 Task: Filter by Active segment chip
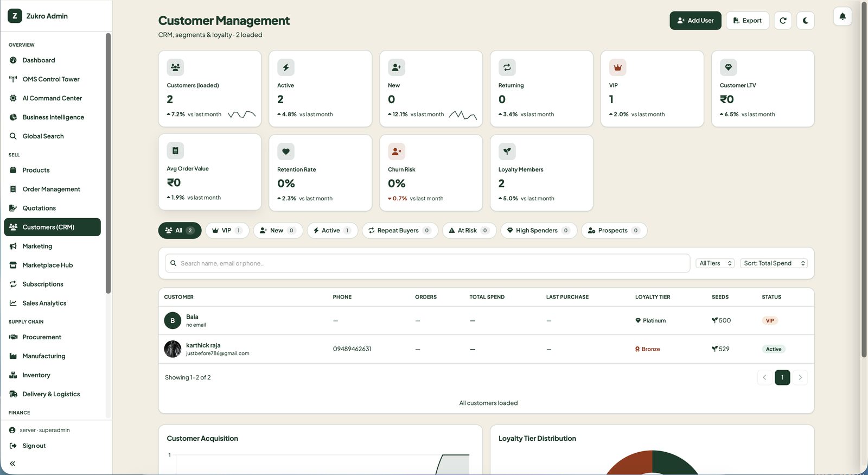click(x=333, y=231)
